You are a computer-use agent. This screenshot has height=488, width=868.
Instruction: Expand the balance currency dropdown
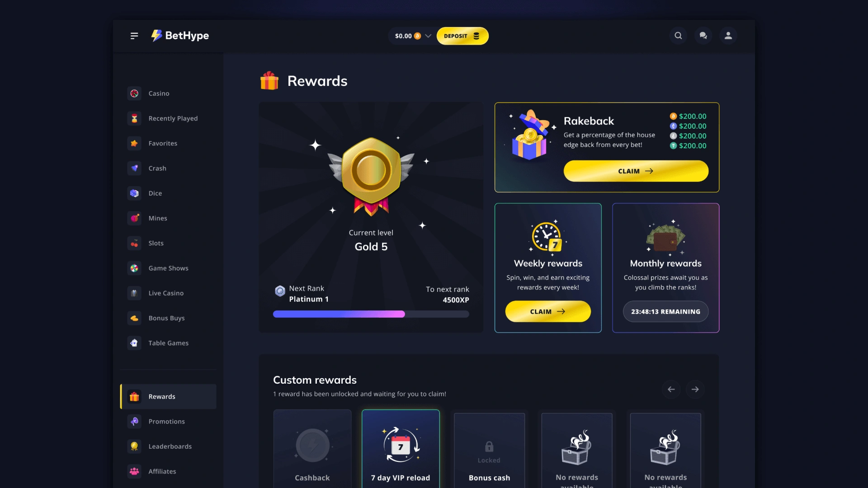(x=428, y=36)
